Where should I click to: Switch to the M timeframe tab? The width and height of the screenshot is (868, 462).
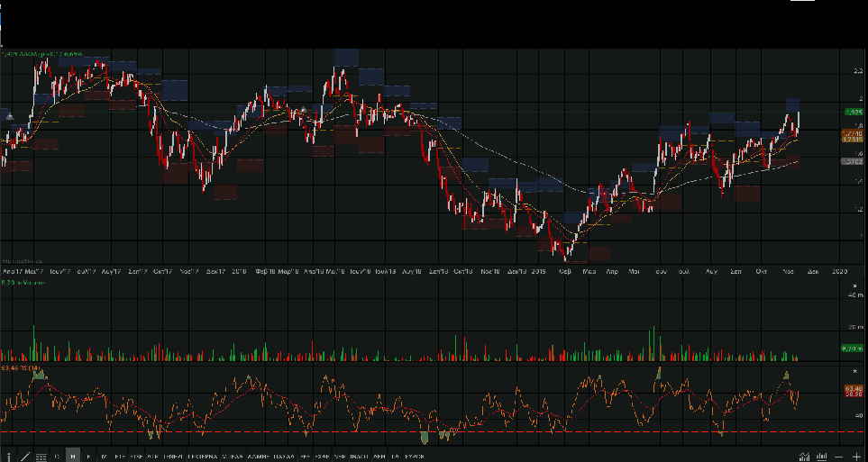coord(104,457)
